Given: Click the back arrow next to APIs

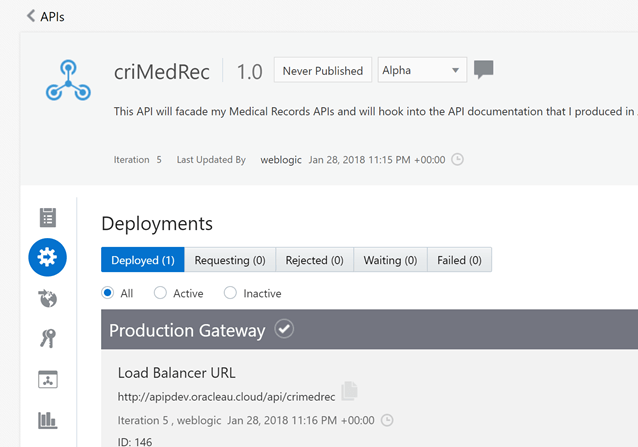Looking at the screenshot, I should 30,16.
